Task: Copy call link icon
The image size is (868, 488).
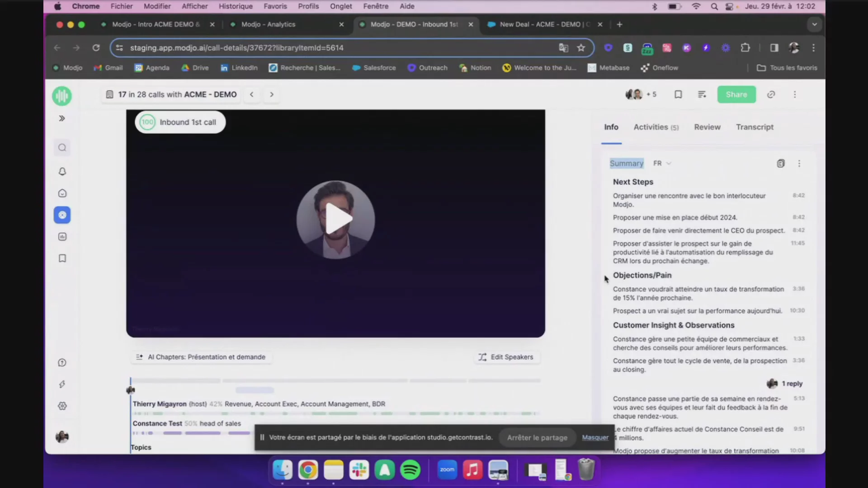Action: tap(771, 94)
